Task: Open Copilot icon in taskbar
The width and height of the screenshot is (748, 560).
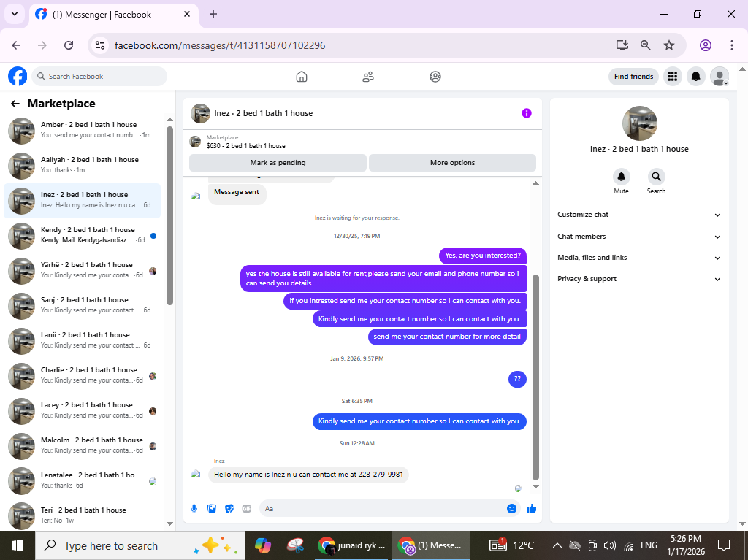Action: click(x=263, y=545)
